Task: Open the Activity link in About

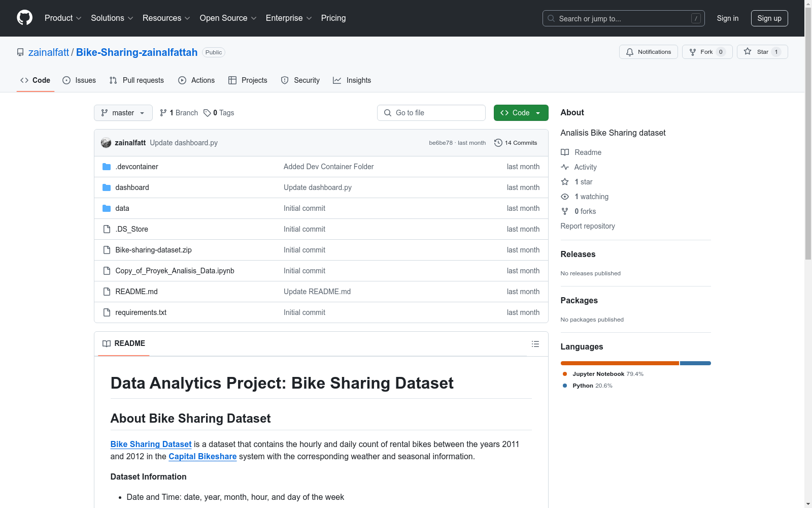Action: (x=579, y=167)
